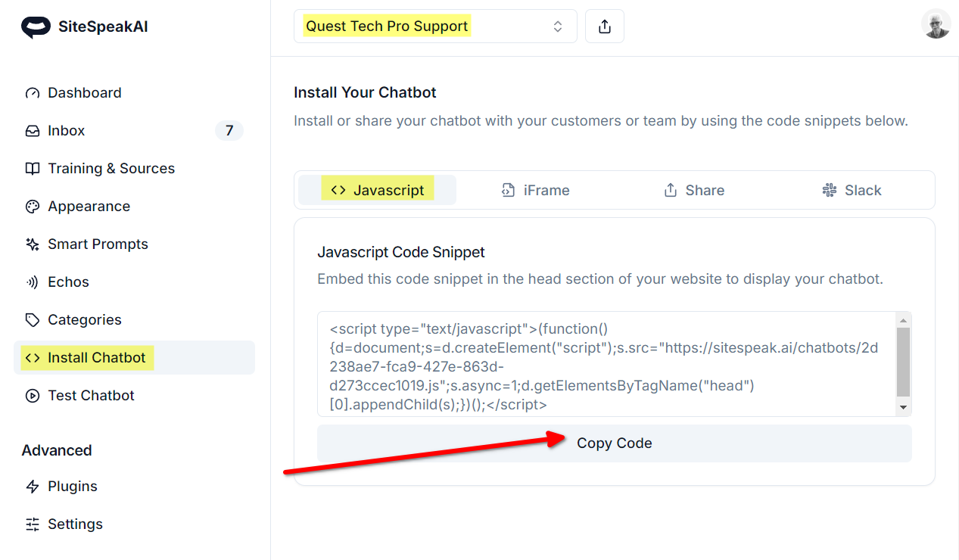Open Training & Sources page

111,169
